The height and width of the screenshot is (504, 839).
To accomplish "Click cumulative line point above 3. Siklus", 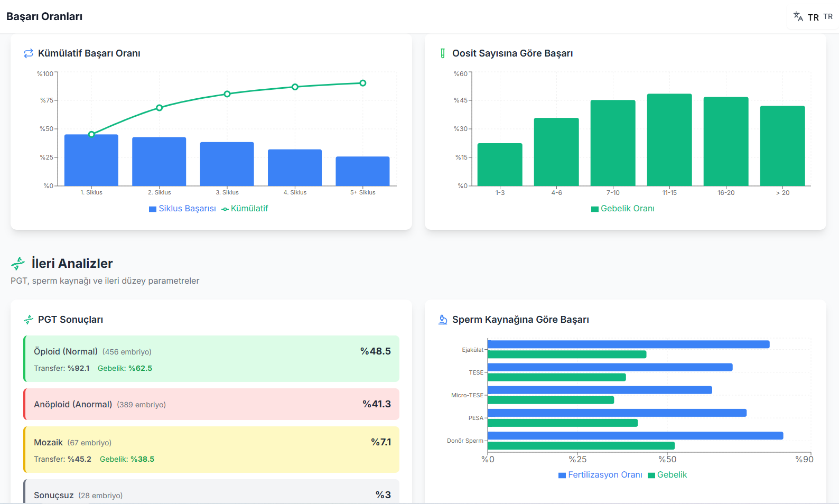I will click(227, 94).
